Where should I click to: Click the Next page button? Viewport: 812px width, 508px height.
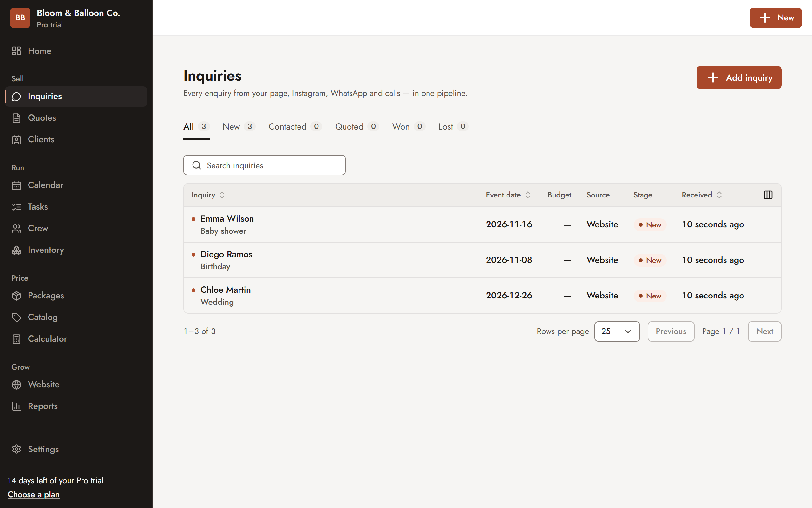(764, 331)
